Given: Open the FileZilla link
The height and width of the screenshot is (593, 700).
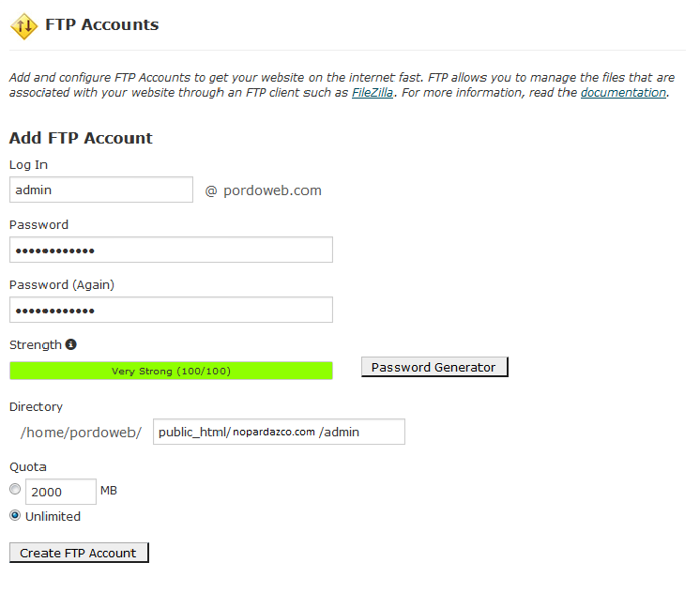Looking at the screenshot, I should tap(373, 93).
